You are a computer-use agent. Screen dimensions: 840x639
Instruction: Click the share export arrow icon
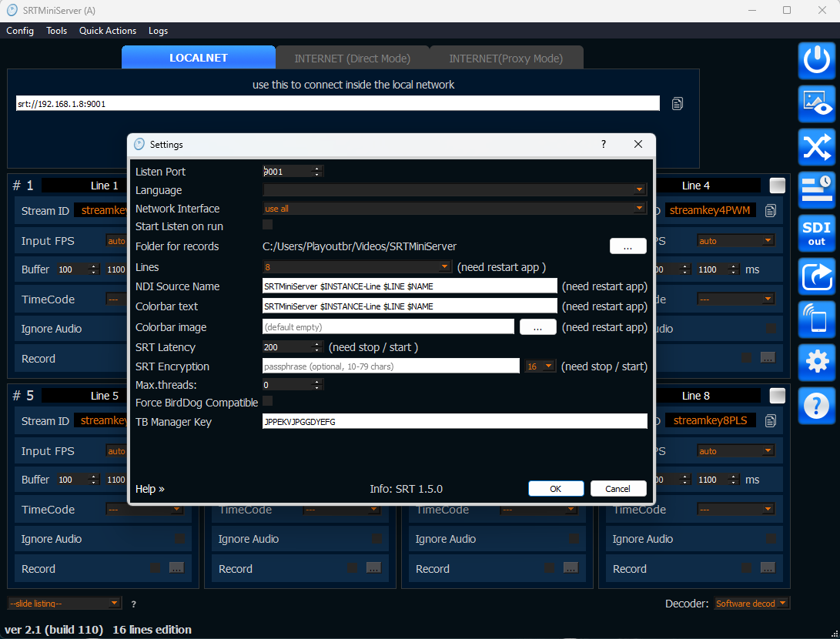[x=816, y=276]
